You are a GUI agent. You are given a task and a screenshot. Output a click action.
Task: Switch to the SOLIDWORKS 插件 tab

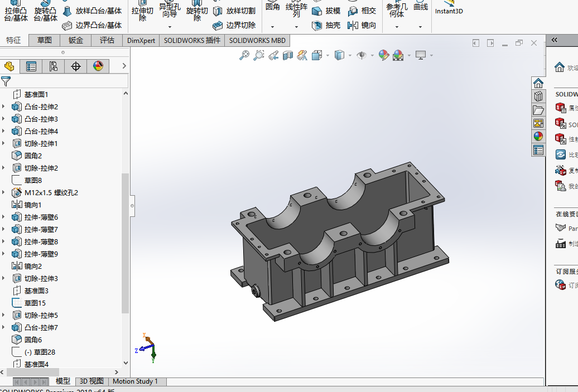click(192, 41)
